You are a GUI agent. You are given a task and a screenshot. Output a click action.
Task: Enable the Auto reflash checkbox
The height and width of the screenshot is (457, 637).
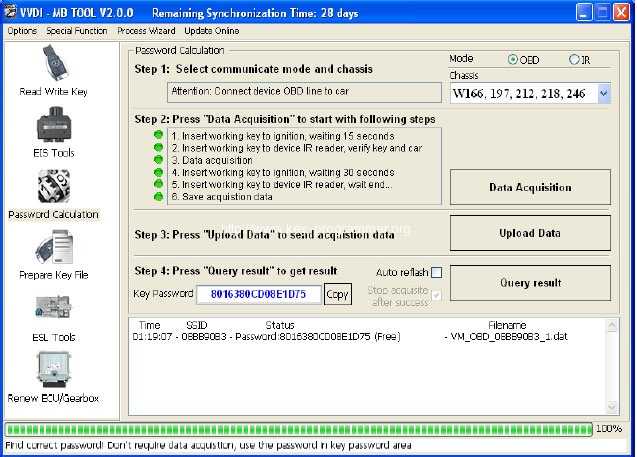(x=436, y=272)
